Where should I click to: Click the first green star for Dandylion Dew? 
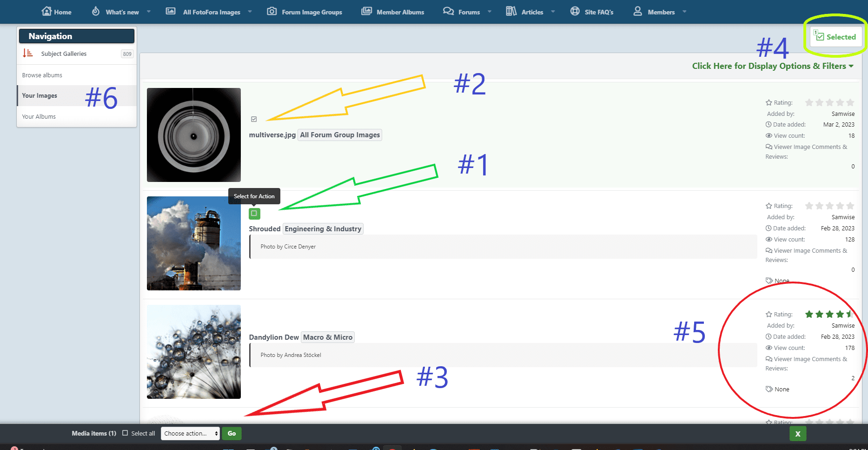[x=809, y=314]
